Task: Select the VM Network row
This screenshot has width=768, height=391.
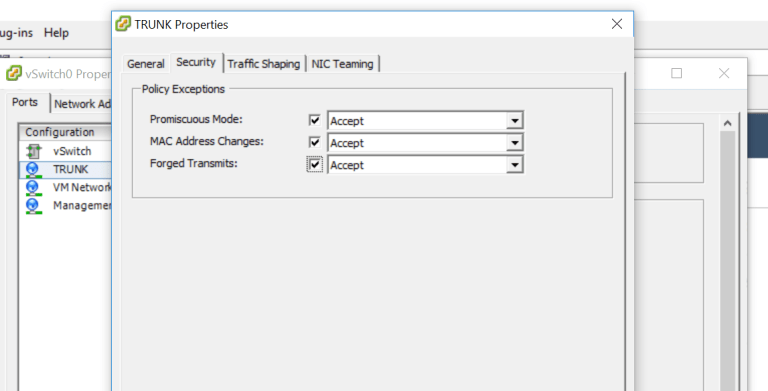Action: point(66,188)
